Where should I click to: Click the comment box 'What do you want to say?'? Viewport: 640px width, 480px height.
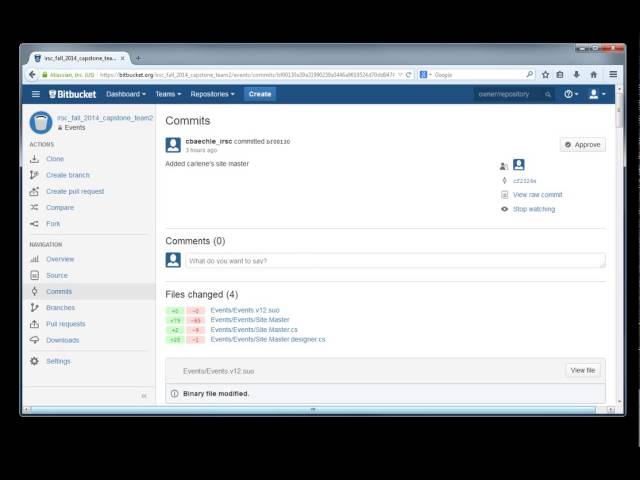pyautogui.click(x=395, y=260)
